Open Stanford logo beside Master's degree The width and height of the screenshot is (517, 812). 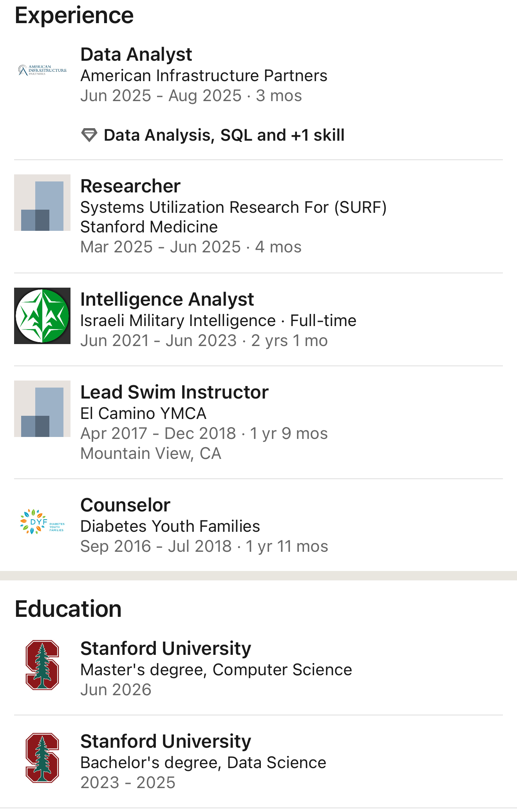coord(42,665)
